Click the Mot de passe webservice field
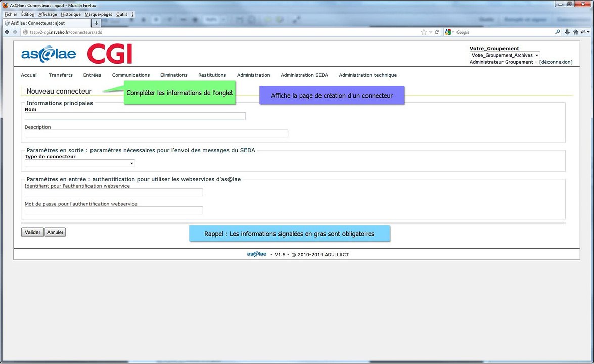The width and height of the screenshot is (594, 364). [114, 210]
